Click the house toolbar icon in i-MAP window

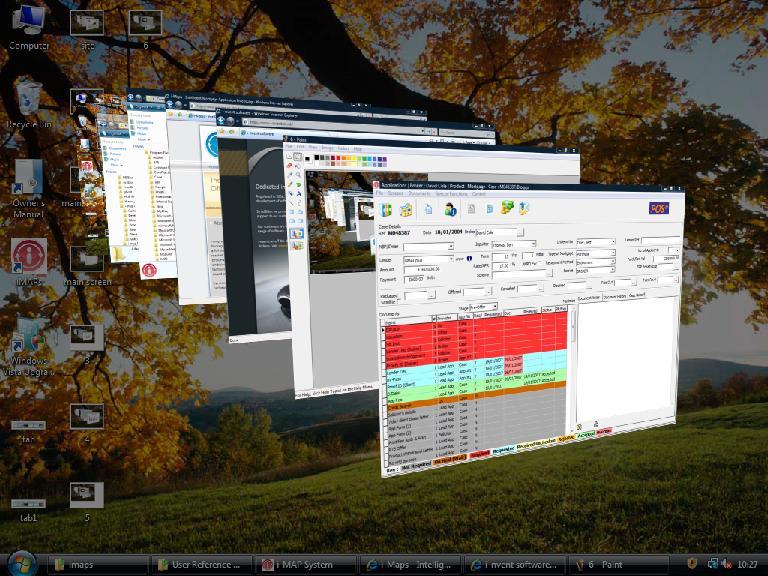(406, 210)
